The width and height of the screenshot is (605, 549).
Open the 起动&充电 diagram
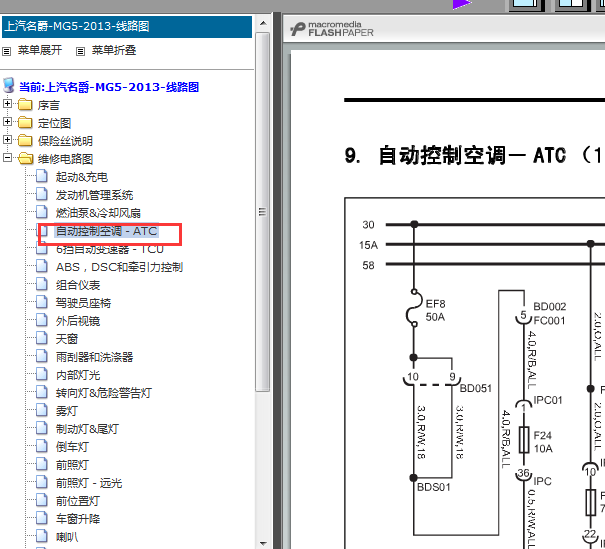82,177
